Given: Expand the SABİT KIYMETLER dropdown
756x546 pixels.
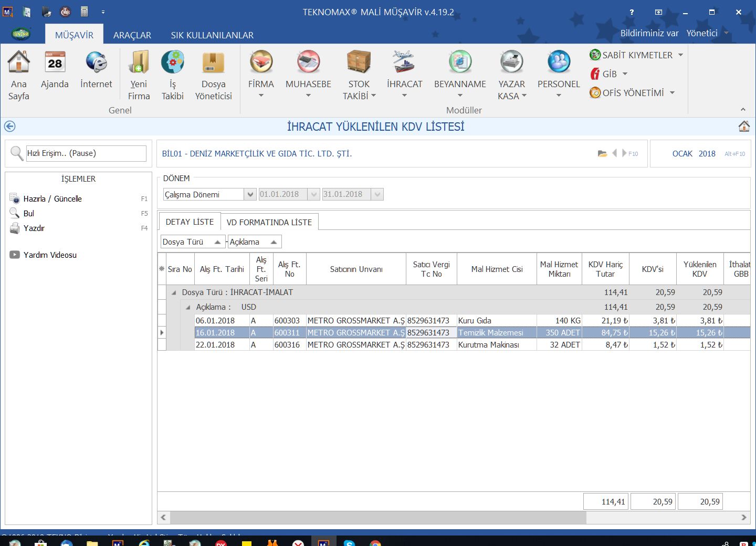Looking at the screenshot, I should (x=680, y=55).
